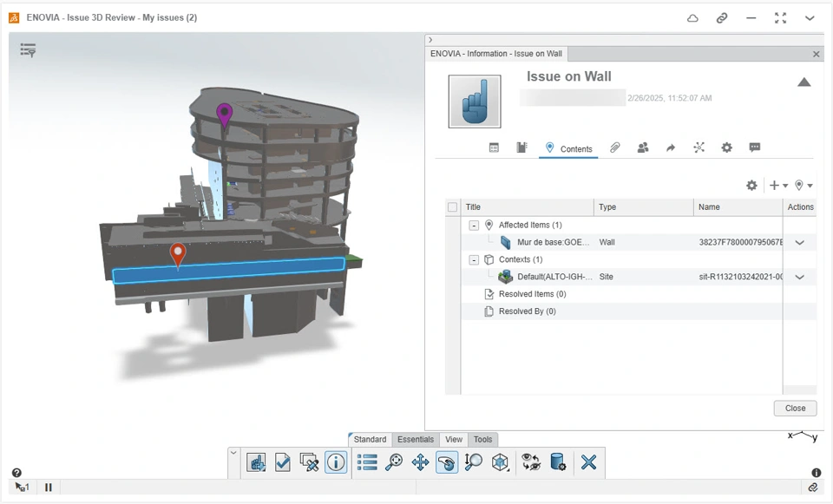The image size is (833, 504).
Task: Click the Close button in the Information panel
Action: click(795, 408)
